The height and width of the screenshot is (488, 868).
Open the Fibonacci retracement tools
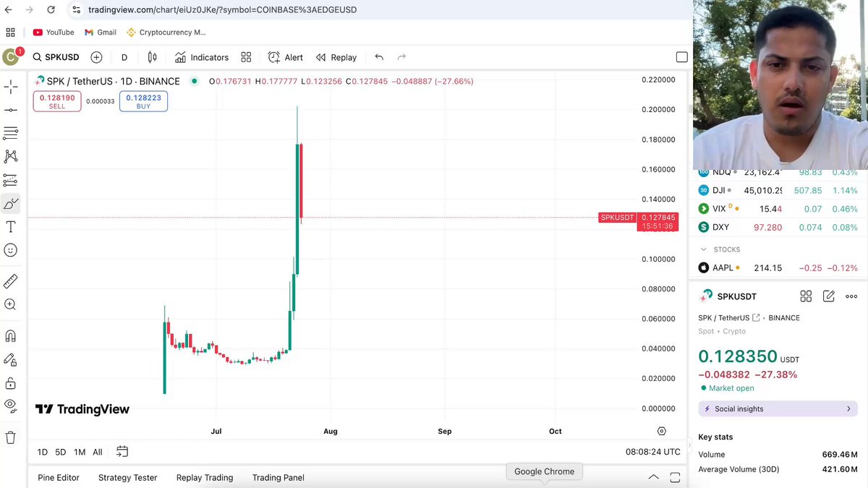11,133
